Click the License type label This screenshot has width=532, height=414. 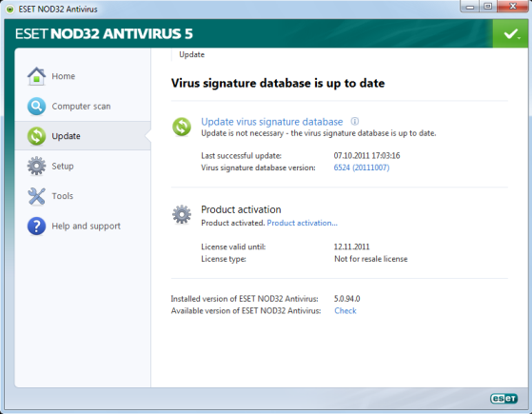(224, 259)
